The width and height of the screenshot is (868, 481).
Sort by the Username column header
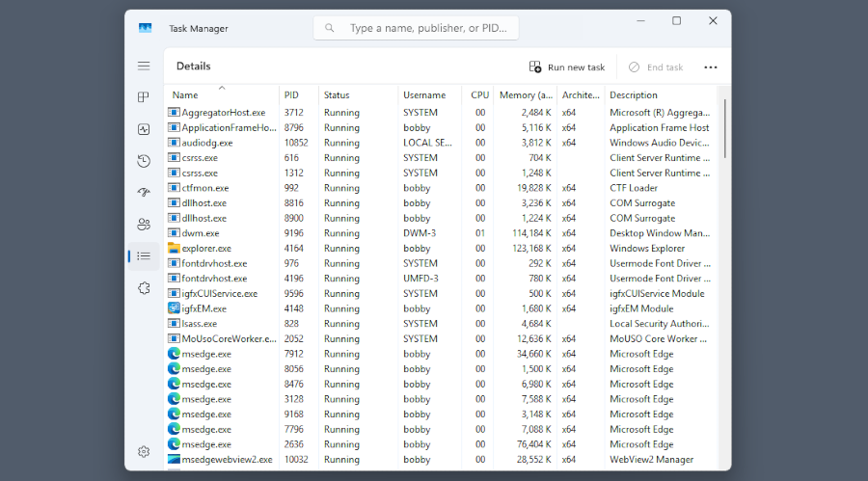(x=429, y=94)
